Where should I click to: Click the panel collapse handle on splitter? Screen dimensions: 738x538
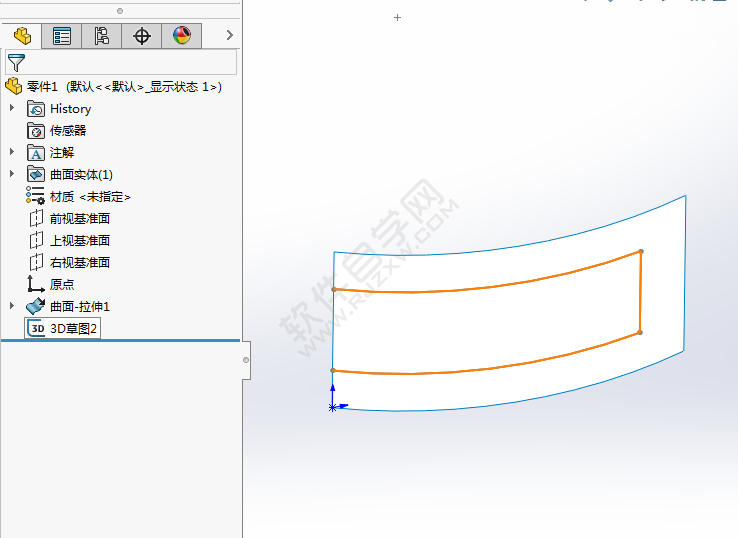point(246,360)
